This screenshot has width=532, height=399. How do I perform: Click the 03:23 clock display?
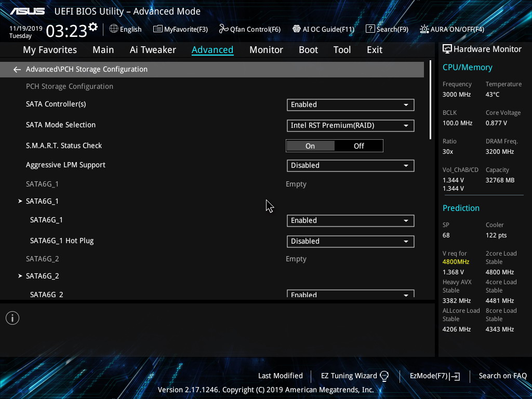(66, 31)
